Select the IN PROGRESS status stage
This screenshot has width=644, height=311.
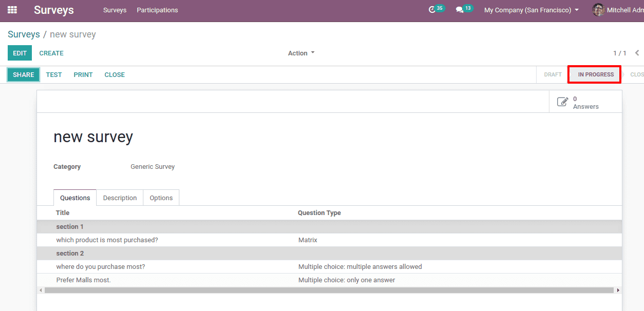tap(596, 74)
